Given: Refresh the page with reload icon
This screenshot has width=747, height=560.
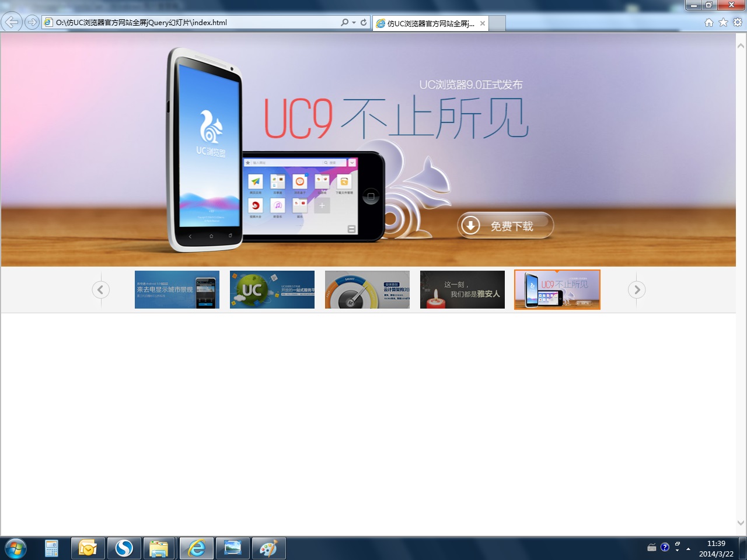Looking at the screenshot, I should click(364, 22).
